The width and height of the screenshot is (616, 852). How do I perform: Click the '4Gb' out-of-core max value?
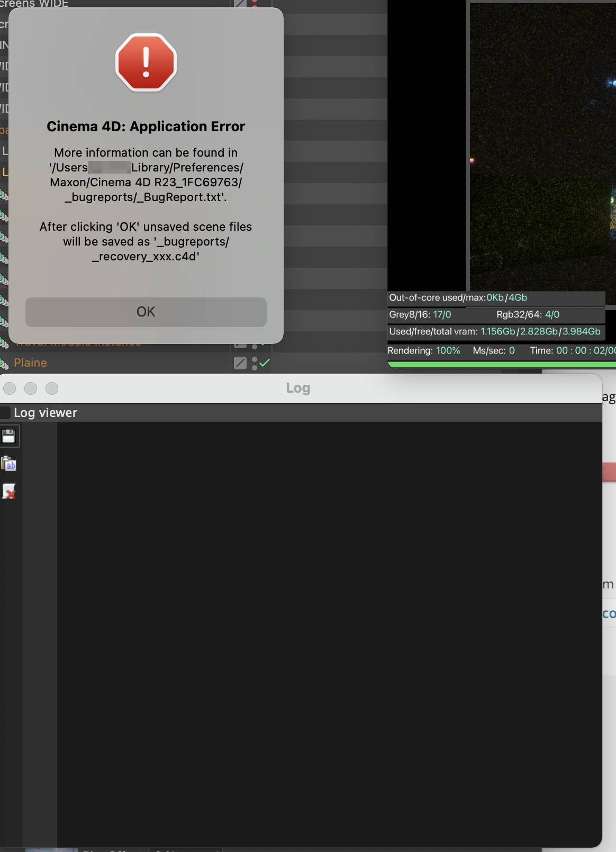tap(518, 298)
